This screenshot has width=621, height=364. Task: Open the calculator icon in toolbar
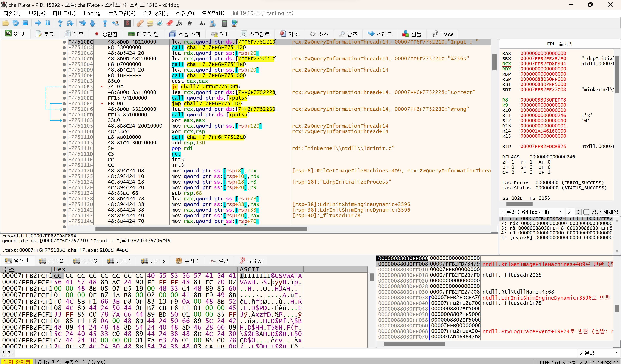tap(224, 23)
